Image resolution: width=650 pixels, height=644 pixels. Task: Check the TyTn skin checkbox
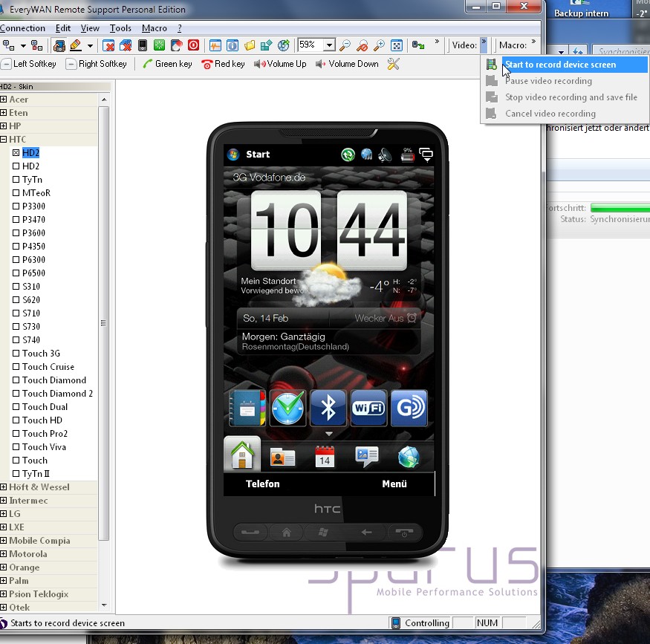16,180
